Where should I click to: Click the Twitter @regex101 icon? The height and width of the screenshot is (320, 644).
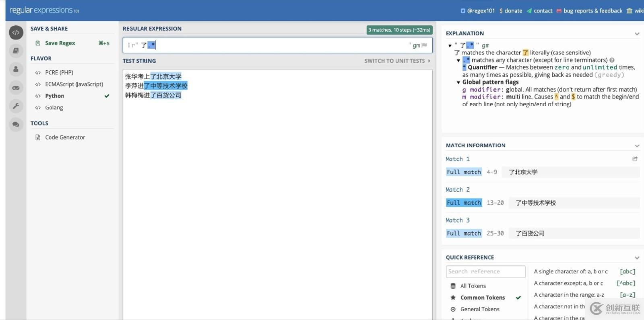(463, 11)
